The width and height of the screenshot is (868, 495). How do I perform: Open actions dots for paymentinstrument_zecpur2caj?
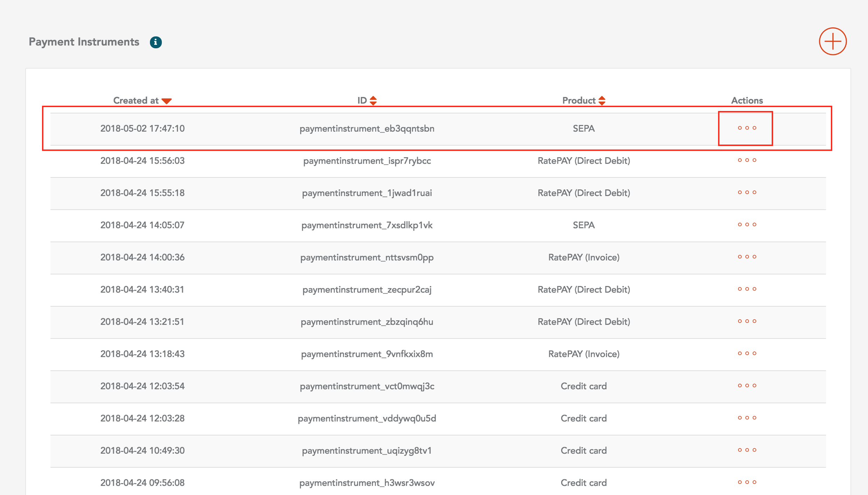(747, 289)
